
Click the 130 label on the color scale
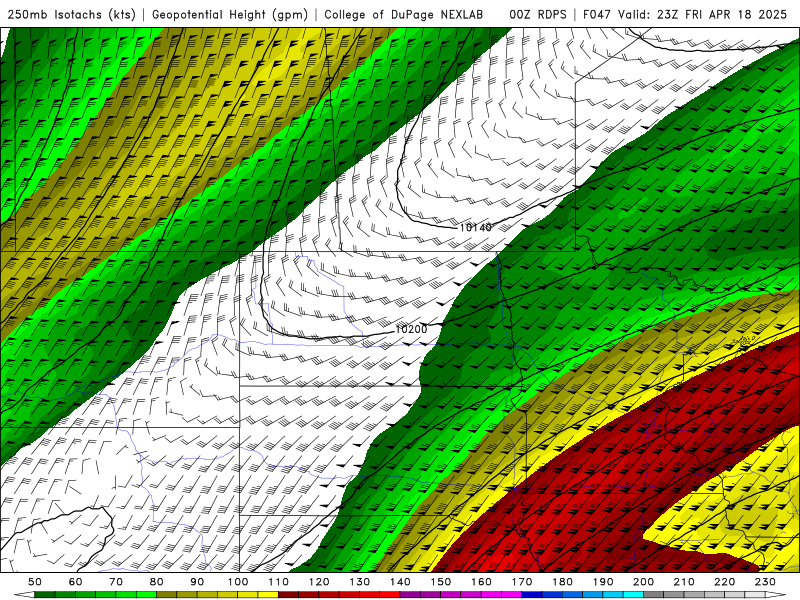(360, 582)
